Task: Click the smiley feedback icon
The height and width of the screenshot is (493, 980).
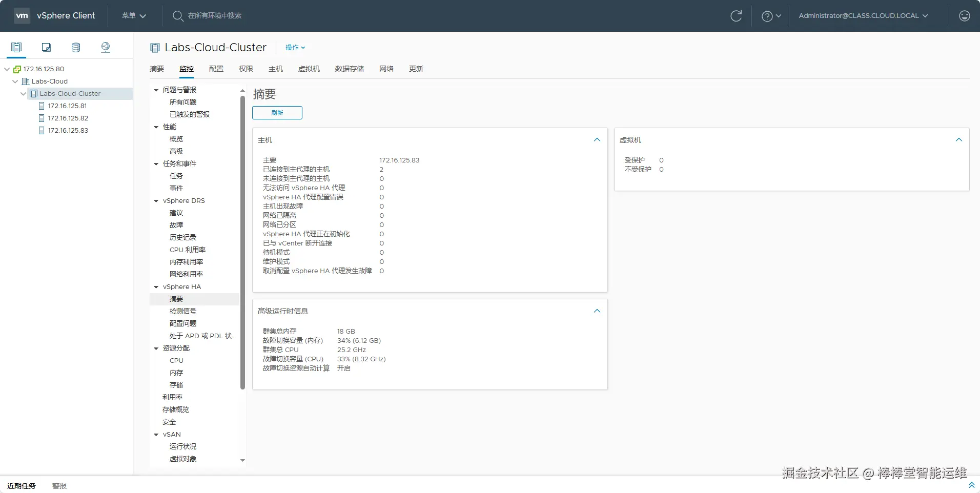Action: pos(964,16)
